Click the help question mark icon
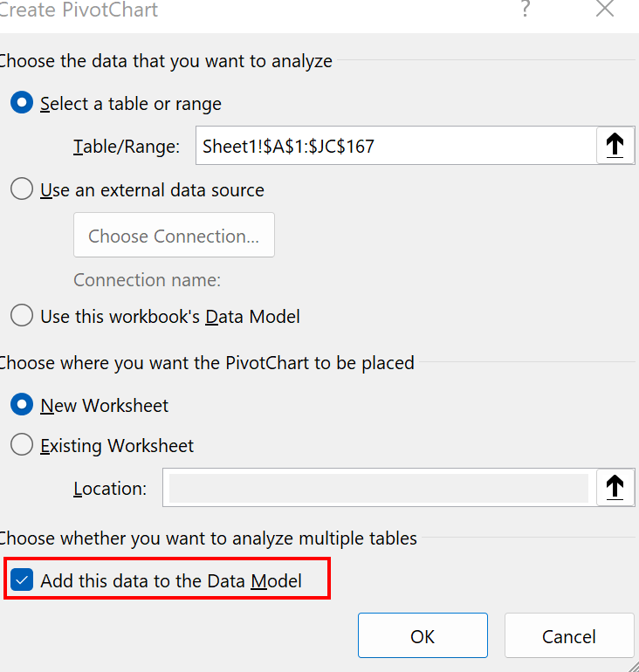Screen dimensions: 639x672 click(x=526, y=10)
